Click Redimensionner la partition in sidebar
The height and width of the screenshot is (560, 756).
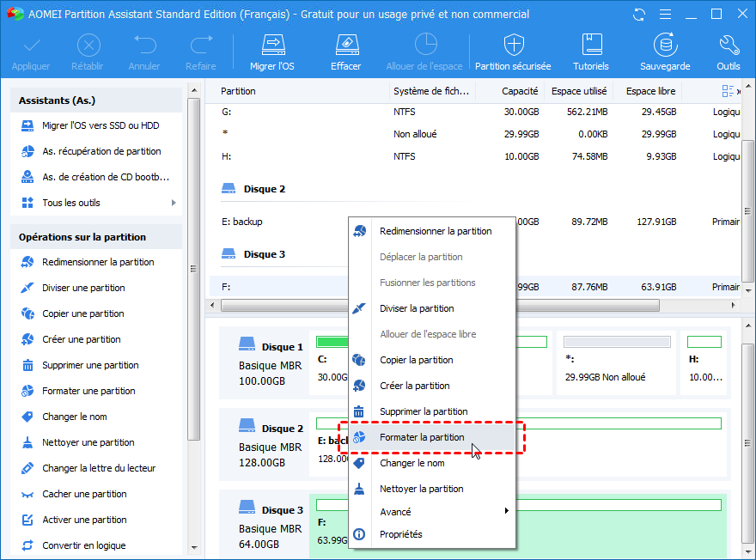click(x=96, y=262)
